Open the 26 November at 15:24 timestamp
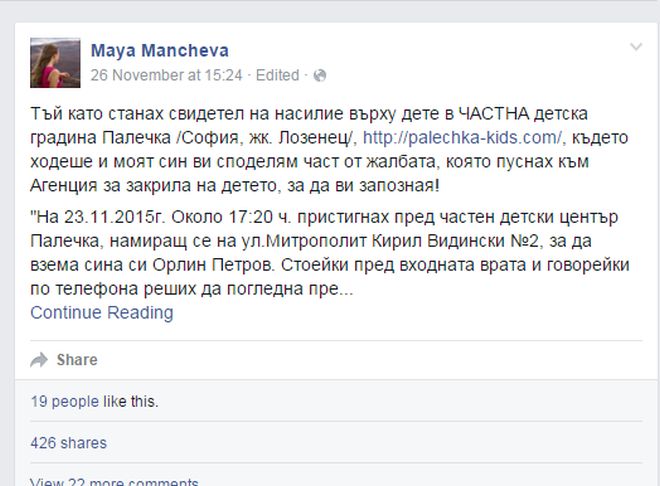This screenshot has height=486, width=660. 167,75
